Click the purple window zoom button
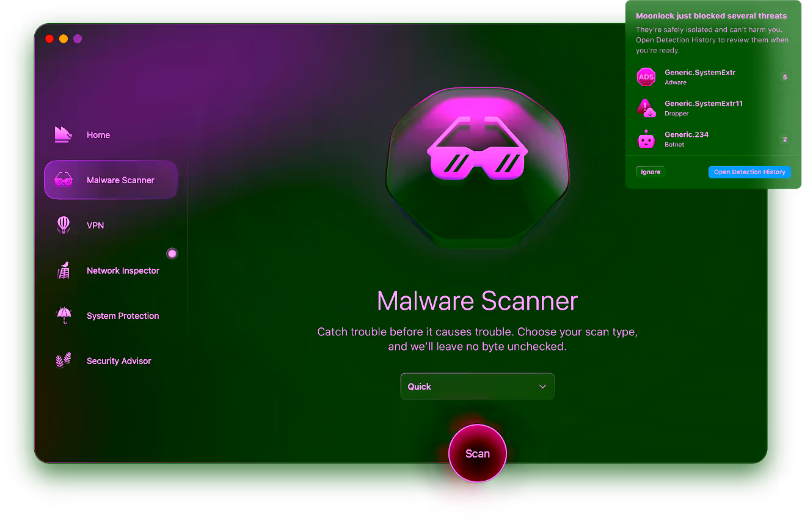802x532 pixels. 78,38
